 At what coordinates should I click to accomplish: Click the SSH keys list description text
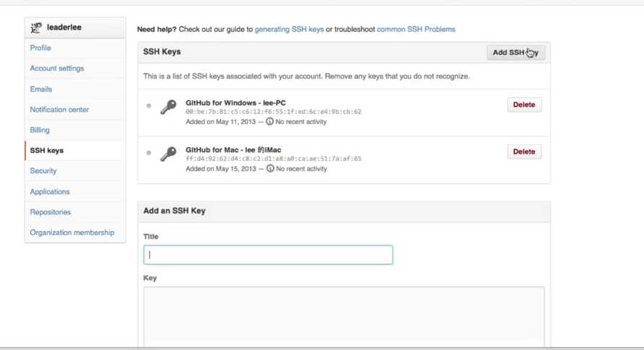(x=306, y=76)
